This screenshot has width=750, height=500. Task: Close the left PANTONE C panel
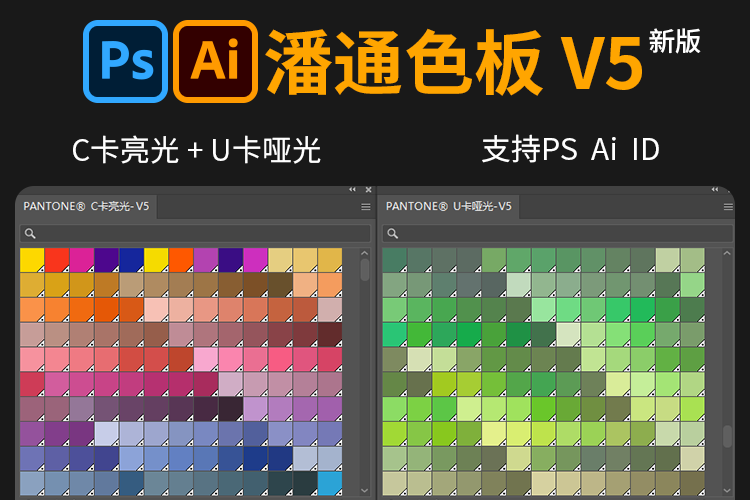[369, 189]
